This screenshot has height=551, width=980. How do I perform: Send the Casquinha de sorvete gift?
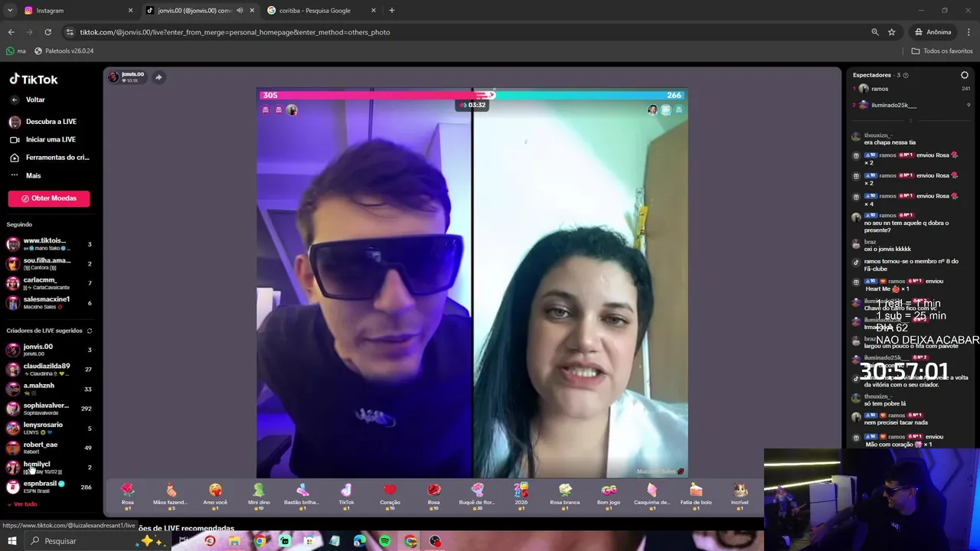(652, 495)
